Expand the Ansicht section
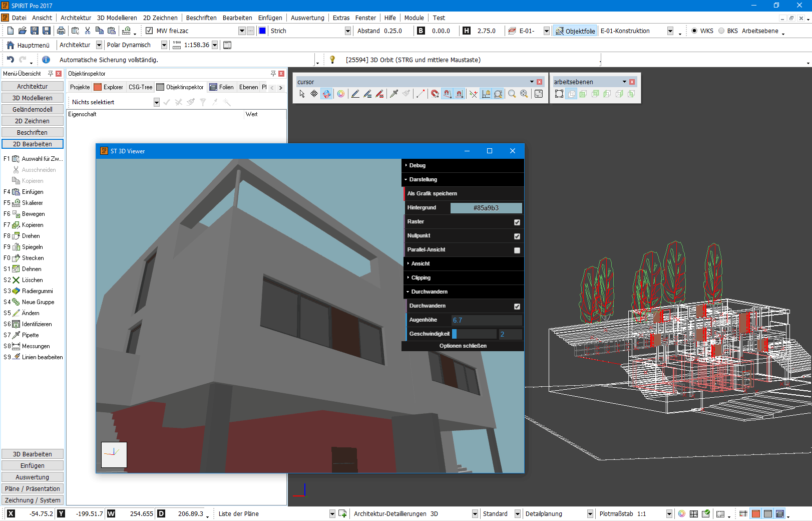Image resolution: width=812 pixels, height=521 pixels. pyautogui.click(x=464, y=264)
